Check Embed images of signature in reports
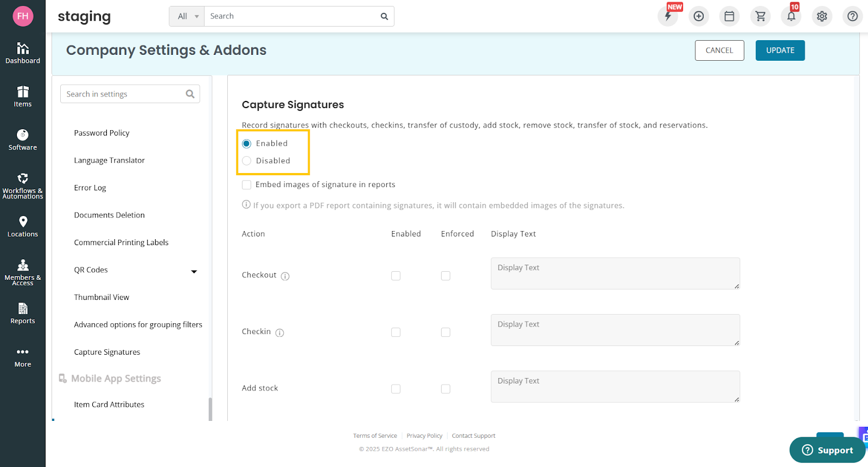This screenshot has width=868, height=467. [246, 184]
